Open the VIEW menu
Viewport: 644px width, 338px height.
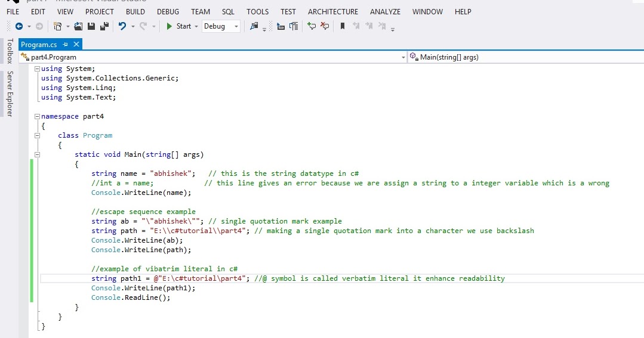(65, 12)
